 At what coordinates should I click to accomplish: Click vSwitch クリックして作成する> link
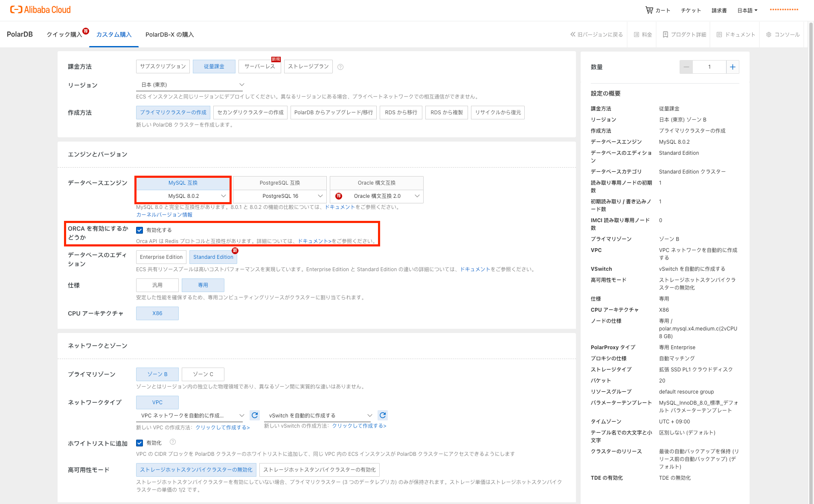[359, 426]
